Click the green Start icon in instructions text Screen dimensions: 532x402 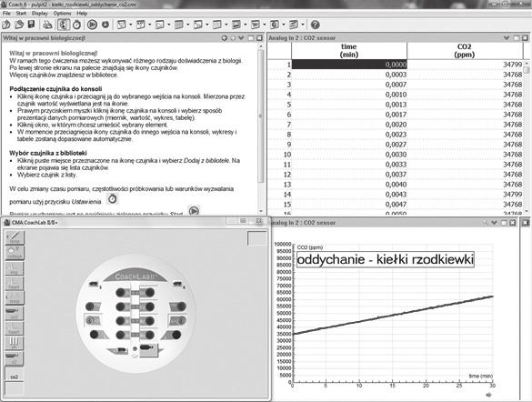pos(194,211)
